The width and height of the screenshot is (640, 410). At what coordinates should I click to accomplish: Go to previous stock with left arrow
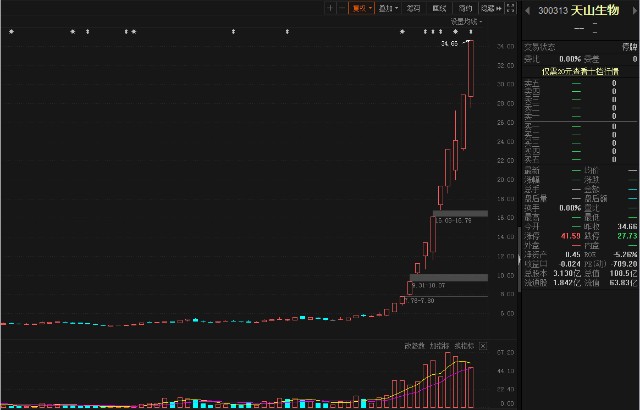point(526,10)
